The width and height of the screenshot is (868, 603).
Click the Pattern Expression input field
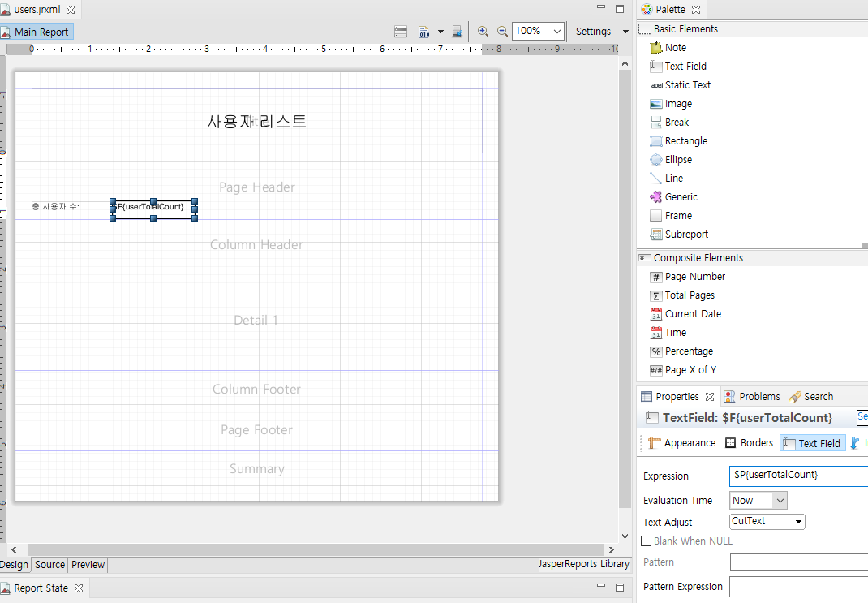coord(798,587)
